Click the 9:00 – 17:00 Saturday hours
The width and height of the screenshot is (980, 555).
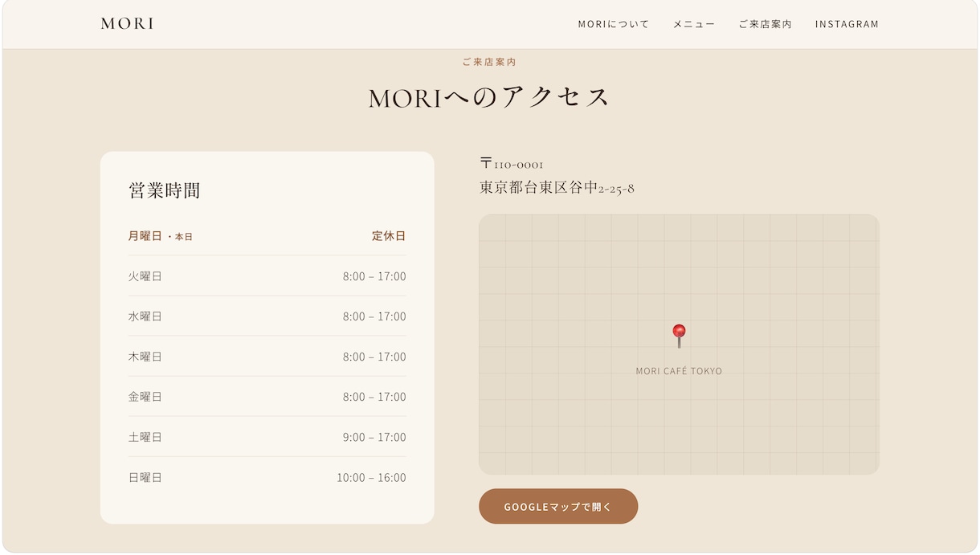[374, 437]
